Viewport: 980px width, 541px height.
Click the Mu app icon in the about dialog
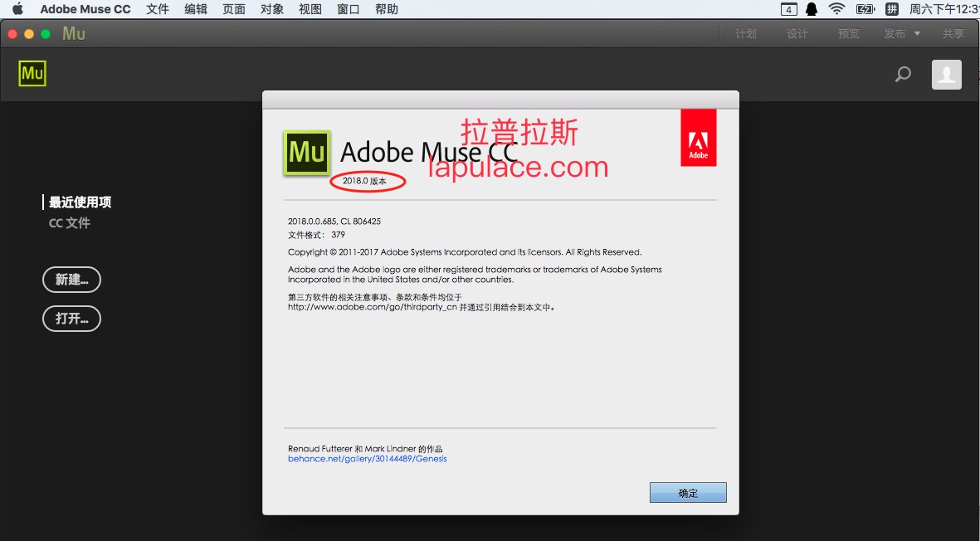click(x=307, y=153)
